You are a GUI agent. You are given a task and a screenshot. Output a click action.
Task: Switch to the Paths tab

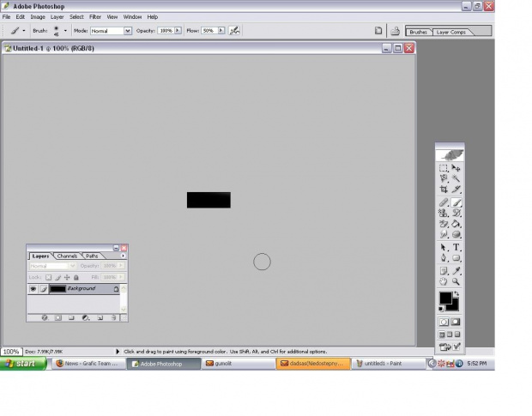tap(92, 256)
